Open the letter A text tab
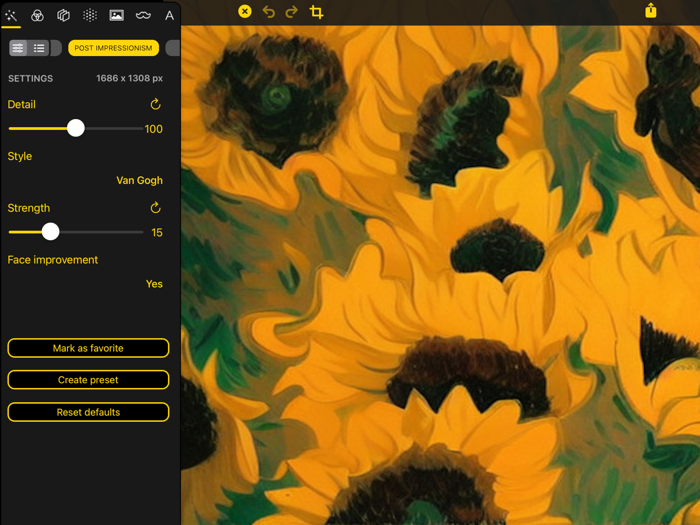The width and height of the screenshot is (700, 525). [169, 16]
